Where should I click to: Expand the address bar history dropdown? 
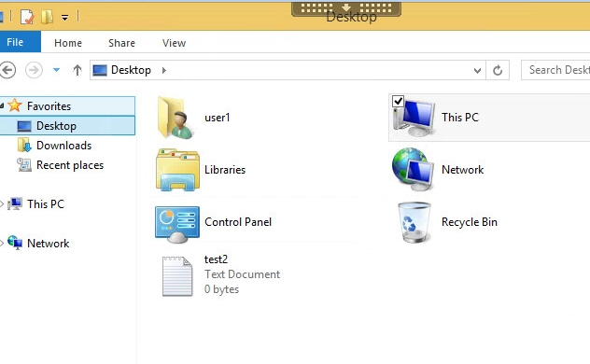(x=477, y=70)
